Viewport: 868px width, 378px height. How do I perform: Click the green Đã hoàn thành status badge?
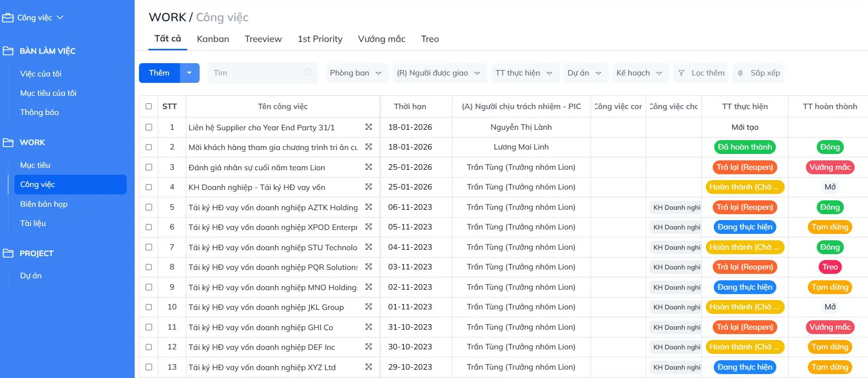pyautogui.click(x=744, y=147)
